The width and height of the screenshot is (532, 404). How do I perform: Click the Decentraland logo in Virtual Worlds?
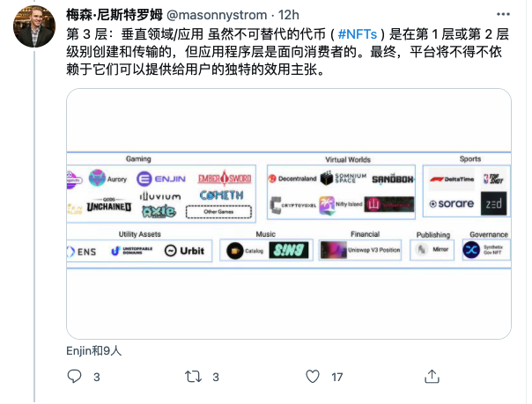coord(292,179)
